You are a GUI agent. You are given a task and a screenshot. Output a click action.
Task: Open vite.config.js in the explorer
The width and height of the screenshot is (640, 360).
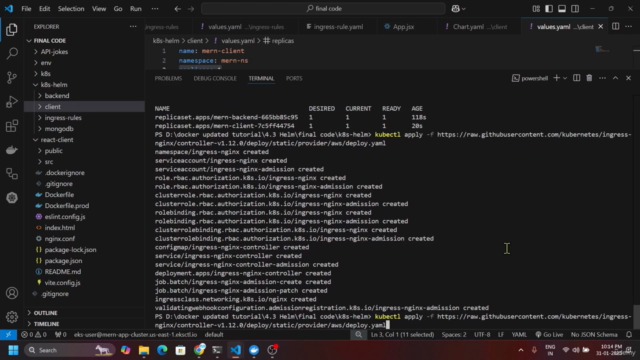pos(62,283)
